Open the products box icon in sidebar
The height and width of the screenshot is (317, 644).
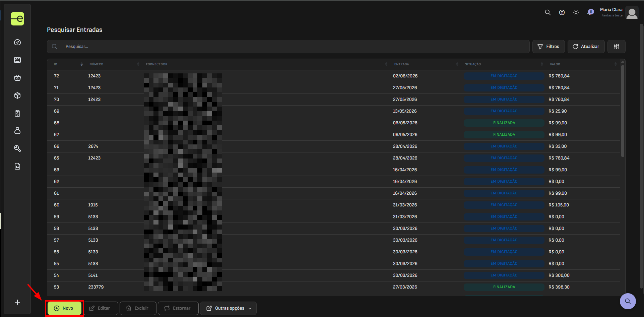point(17,96)
